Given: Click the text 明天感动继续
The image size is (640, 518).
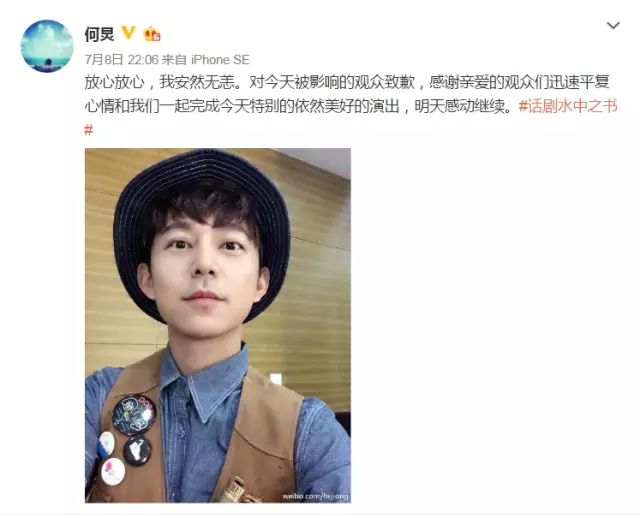Looking at the screenshot, I should click(460, 106).
